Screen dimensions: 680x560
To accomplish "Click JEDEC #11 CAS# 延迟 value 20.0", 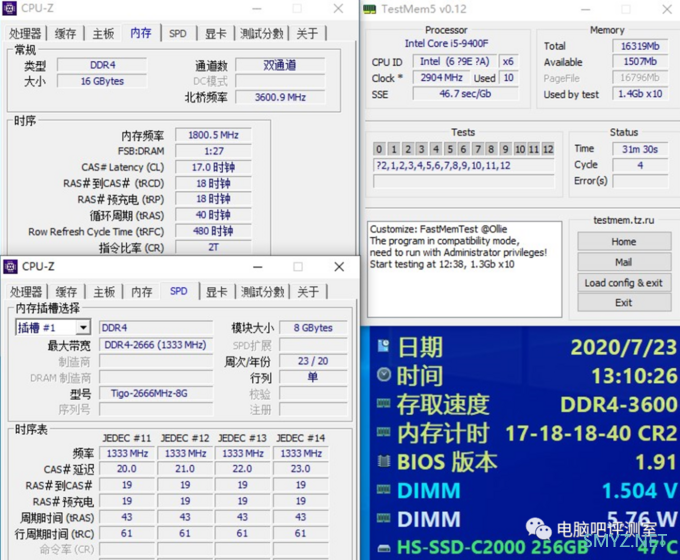I will [x=127, y=468].
